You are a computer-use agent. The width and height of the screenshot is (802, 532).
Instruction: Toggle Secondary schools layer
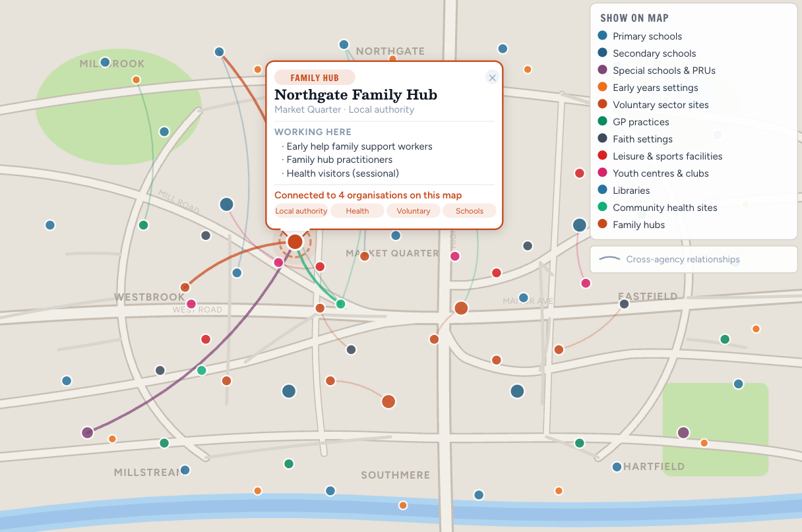tap(646, 53)
